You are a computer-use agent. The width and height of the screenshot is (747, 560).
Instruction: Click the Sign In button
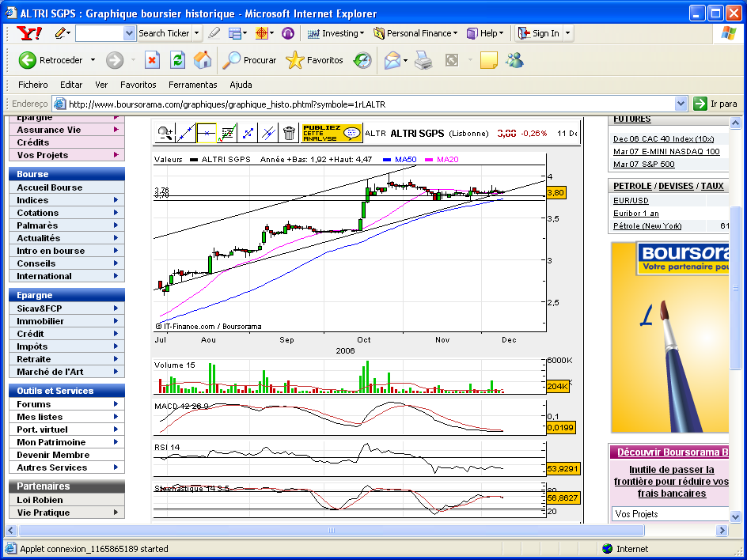[538, 33]
